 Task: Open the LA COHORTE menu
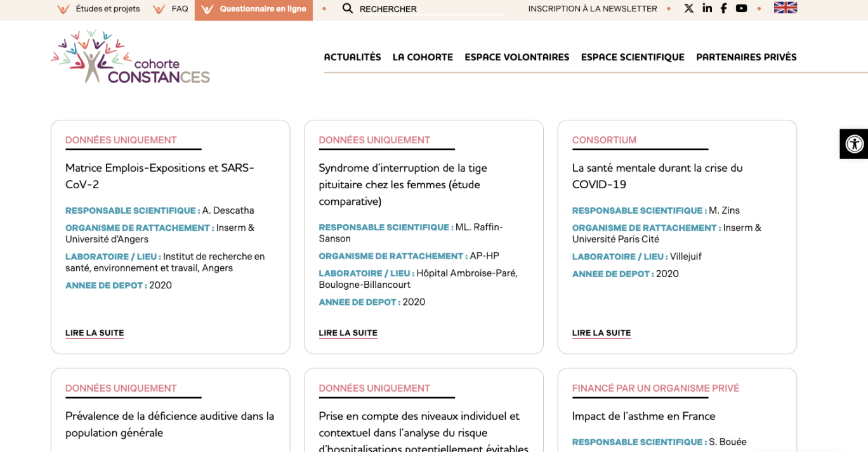coord(423,57)
